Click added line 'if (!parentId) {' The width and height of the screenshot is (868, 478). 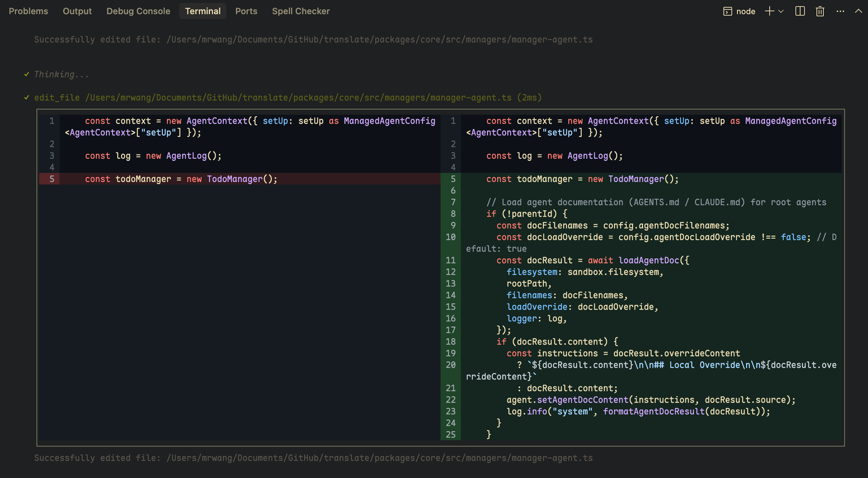click(527, 214)
